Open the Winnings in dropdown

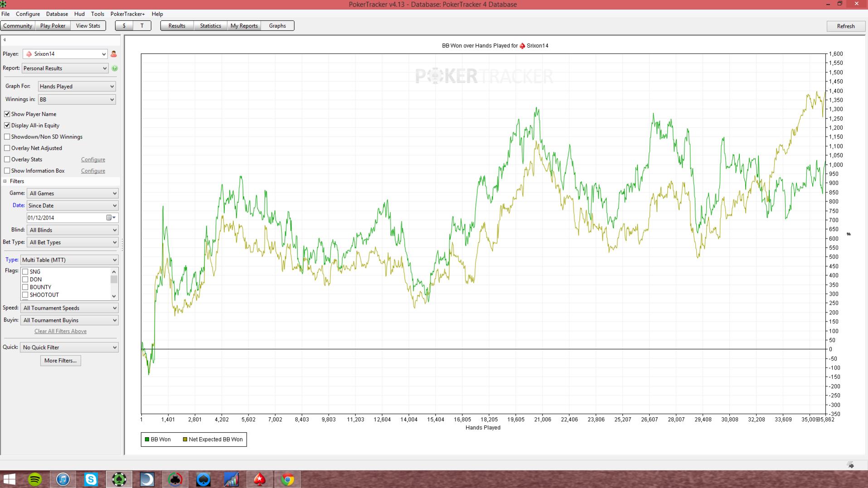pyautogui.click(x=77, y=100)
